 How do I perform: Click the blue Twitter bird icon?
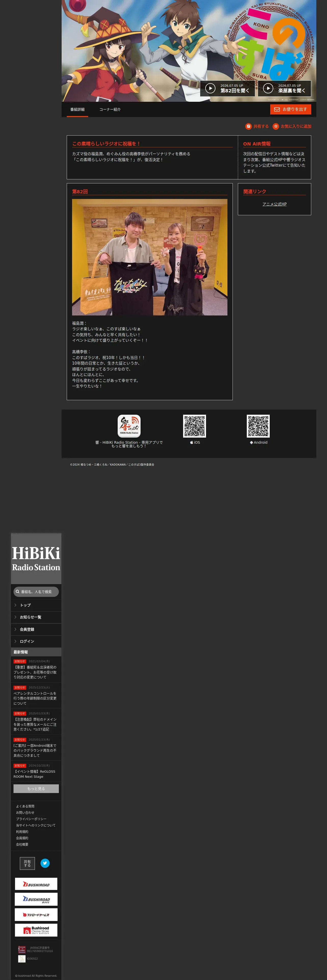point(45,863)
